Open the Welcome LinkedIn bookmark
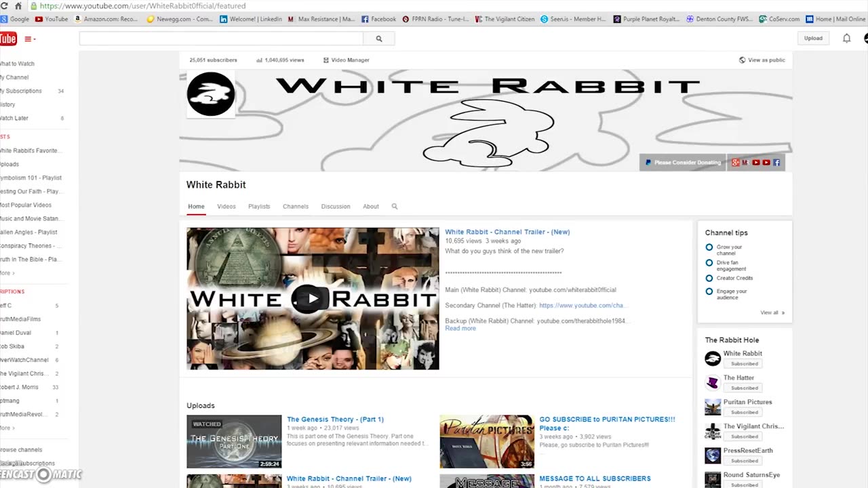Screen dimensions: 868x488 251,19
